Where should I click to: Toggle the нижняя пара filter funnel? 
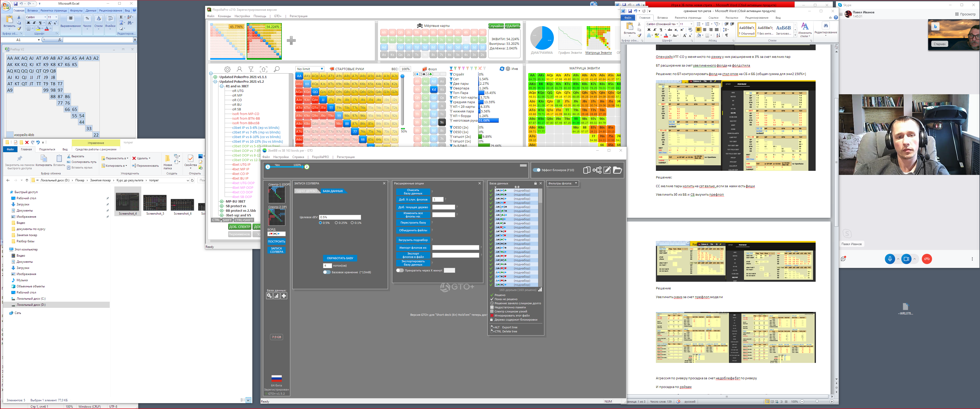click(451, 111)
